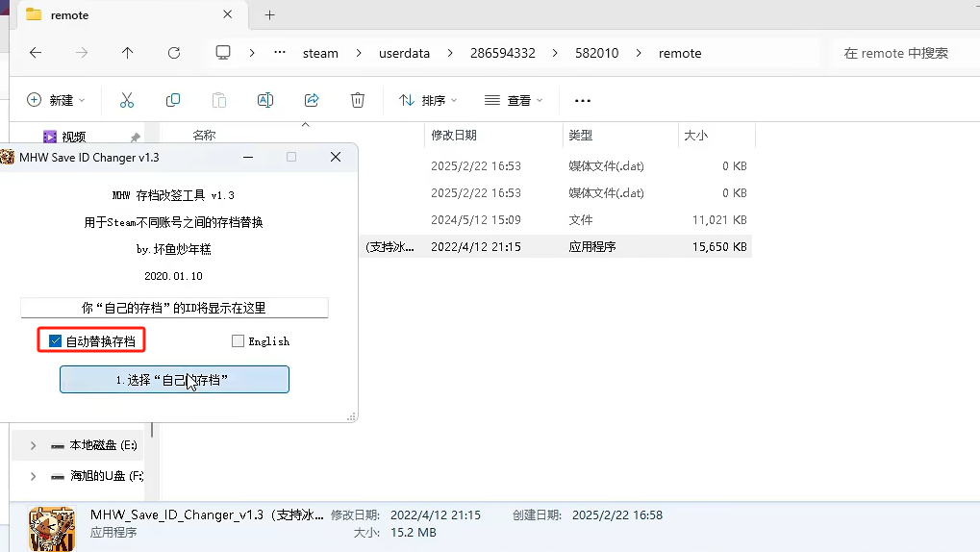Share the selected file
Viewport: 980px width, 552px height.
[312, 100]
